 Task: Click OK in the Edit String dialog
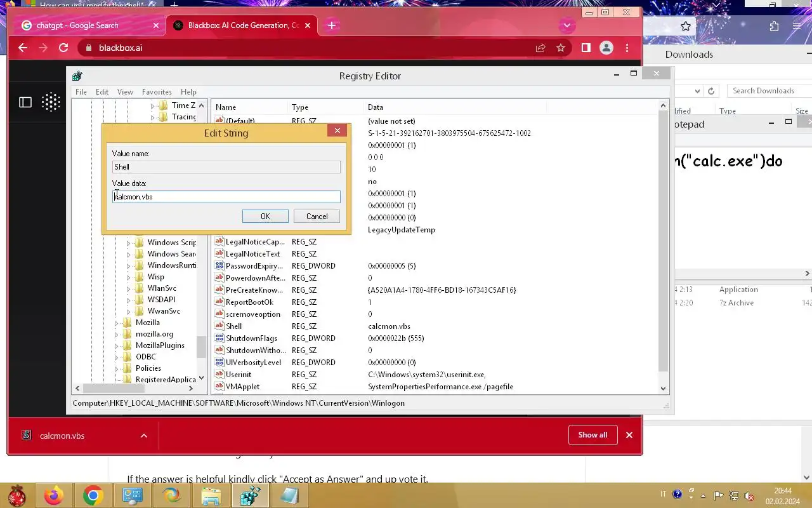[x=265, y=217]
